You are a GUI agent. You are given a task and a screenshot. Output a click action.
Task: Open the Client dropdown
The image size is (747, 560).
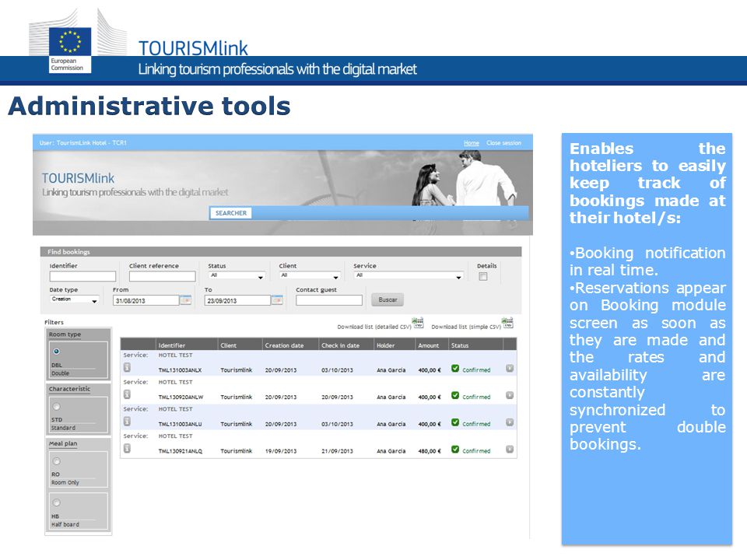(x=310, y=275)
